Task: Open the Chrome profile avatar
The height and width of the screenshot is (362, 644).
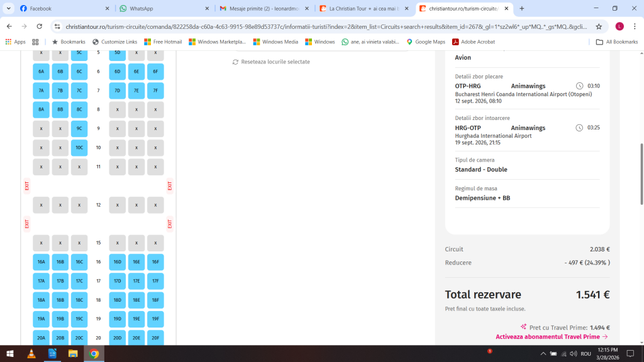Action: click(619, 26)
